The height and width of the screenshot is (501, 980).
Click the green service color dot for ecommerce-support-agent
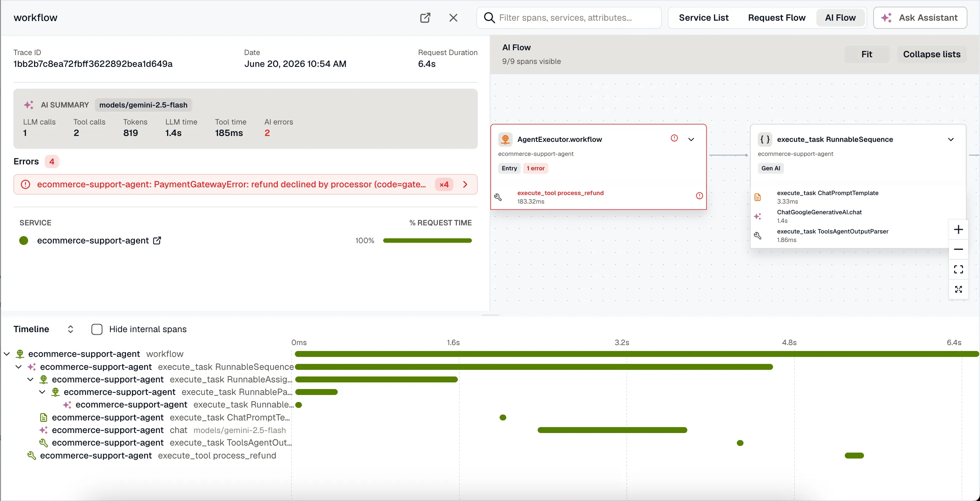point(24,241)
